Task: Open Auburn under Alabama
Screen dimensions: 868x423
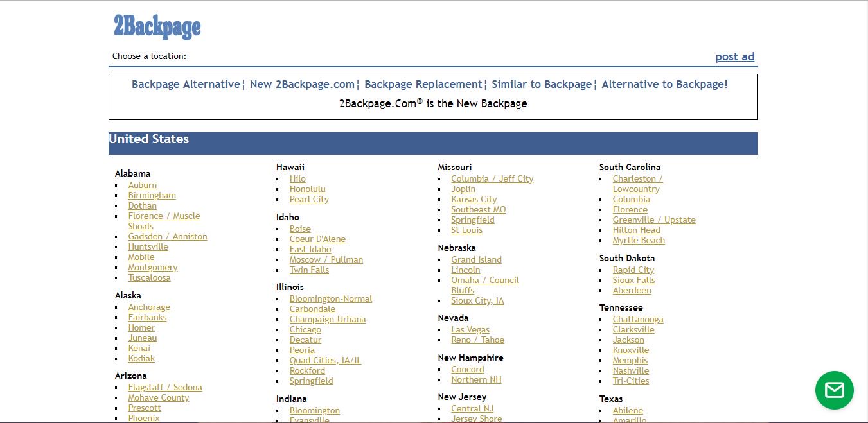Action: point(143,185)
